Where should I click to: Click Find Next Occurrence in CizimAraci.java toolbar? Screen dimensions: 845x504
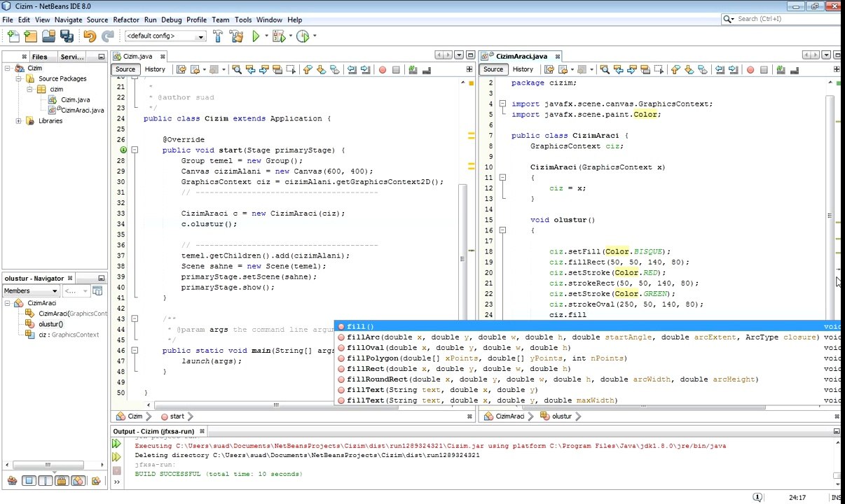(632, 69)
